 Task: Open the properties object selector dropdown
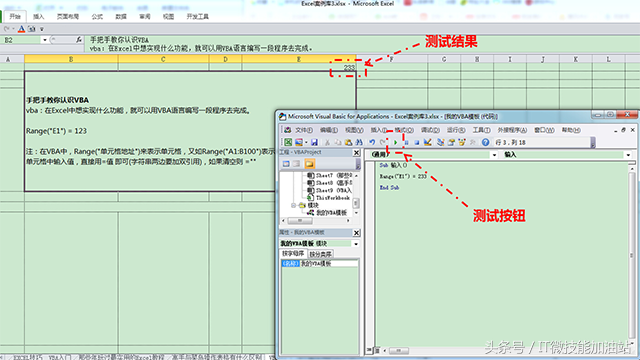click(356, 244)
